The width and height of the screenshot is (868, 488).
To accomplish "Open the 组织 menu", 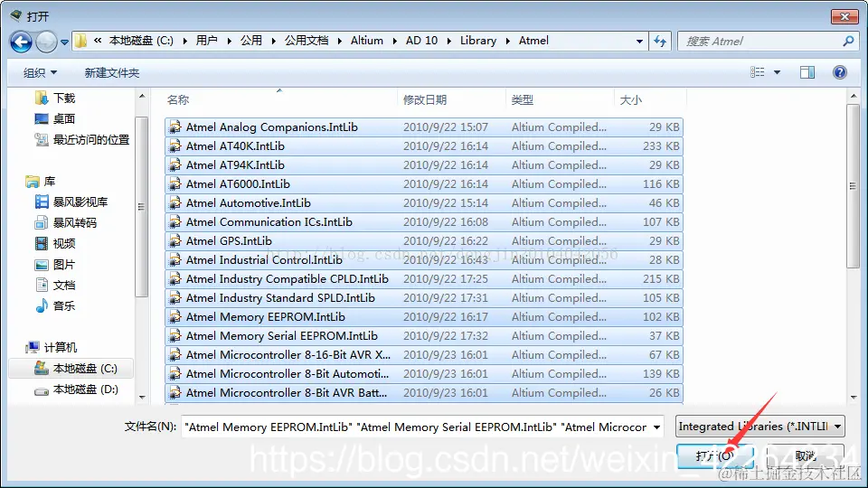I will pyautogui.click(x=40, y=72).
